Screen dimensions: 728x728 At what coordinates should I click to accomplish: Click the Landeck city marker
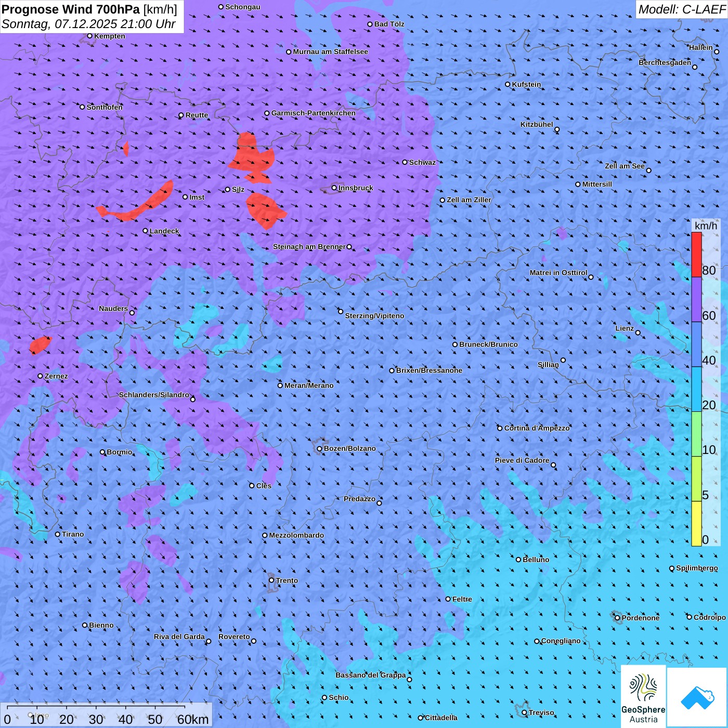click(145, 231)
